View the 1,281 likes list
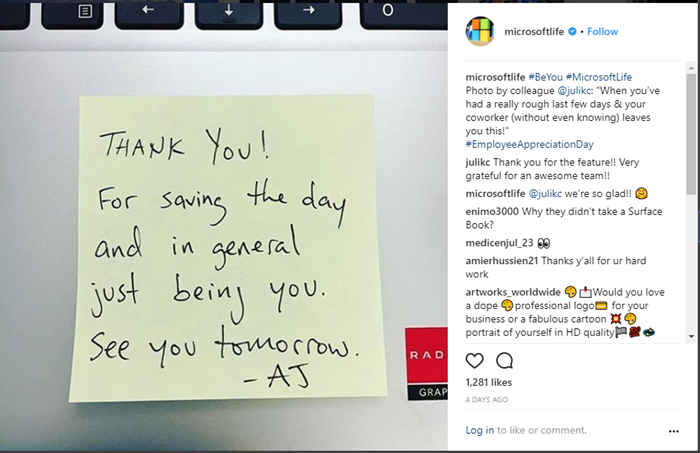The image size is (700, 453). pos(488,382)
